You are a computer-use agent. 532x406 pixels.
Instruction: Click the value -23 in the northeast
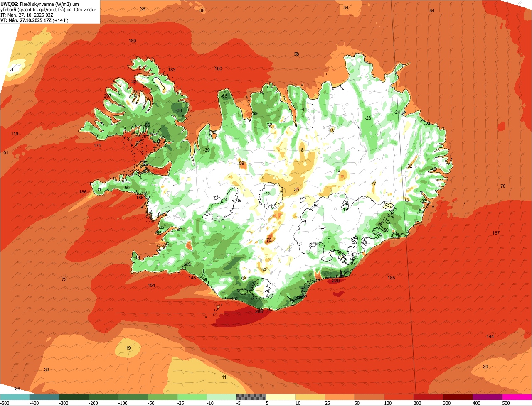click(x=368, y=118)
